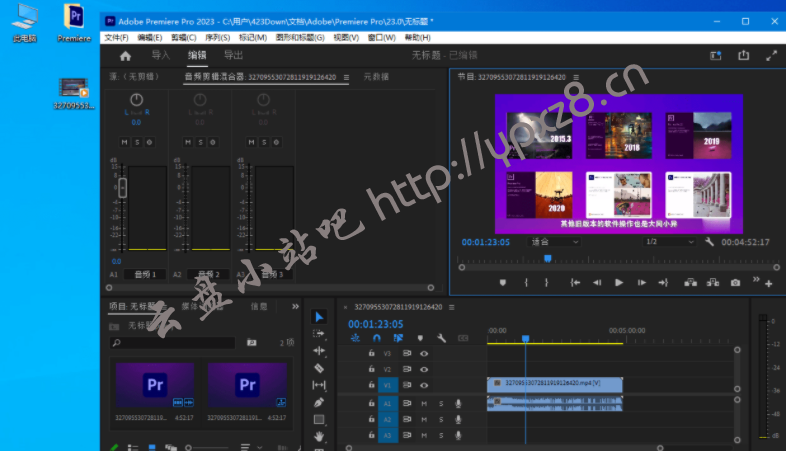Adjust 音频 1 pan knob
This screenshot has height=451, width=786.
pos(136,100)
